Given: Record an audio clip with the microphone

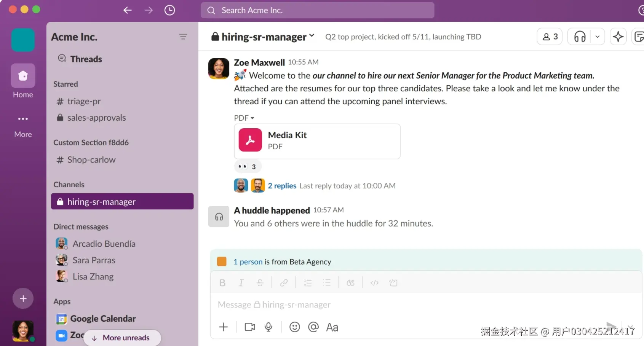Looking at the screenshot, I should pos(269,327).
